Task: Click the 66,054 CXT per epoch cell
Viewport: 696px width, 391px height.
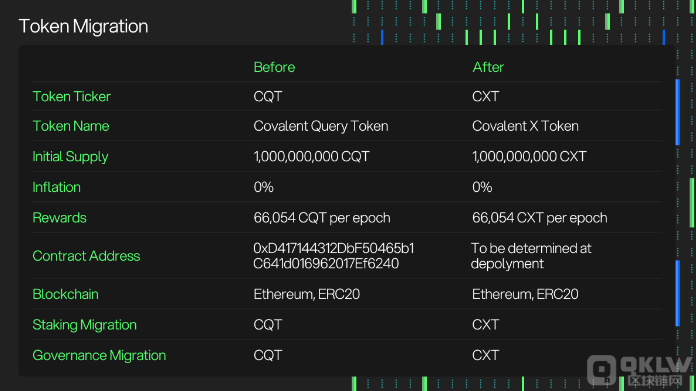Action: [540, 217]
